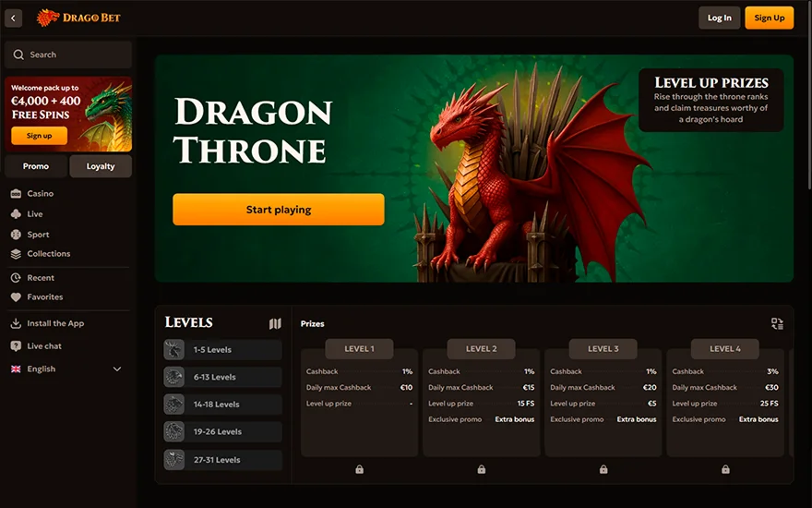Viewport: 812px width, 508px height.
Task: Select the Install the App download icon
Action: coord(16,323)
